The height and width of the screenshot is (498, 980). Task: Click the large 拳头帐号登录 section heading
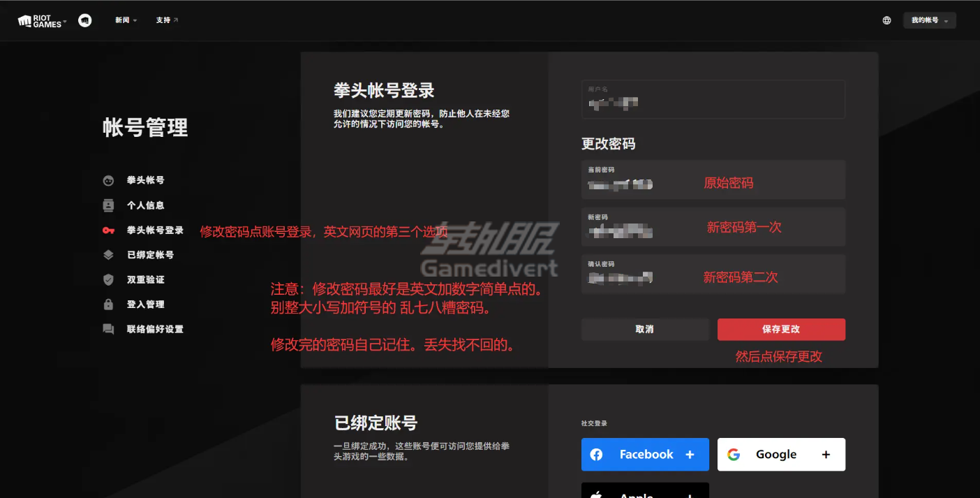pyautogui.click(x=384, y=90)
